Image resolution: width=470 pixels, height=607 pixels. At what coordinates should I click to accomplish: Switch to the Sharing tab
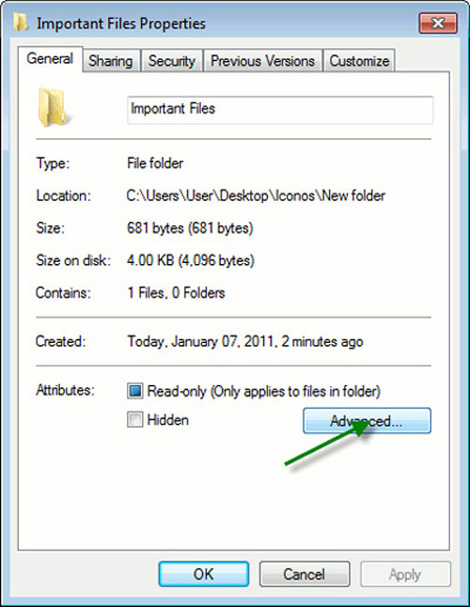pos(111,61)
